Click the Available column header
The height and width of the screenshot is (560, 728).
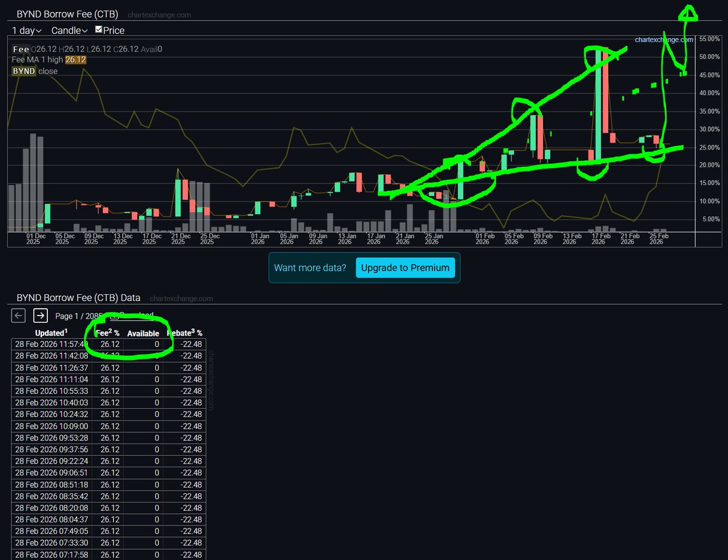click(x=143, y=334)
